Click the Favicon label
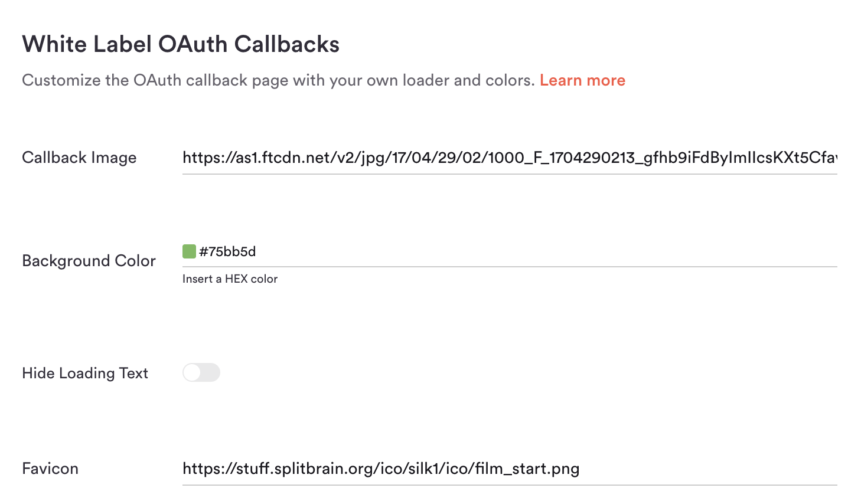Image resolution: width=861 pixels, height=504 pixels. pos(50,468)
